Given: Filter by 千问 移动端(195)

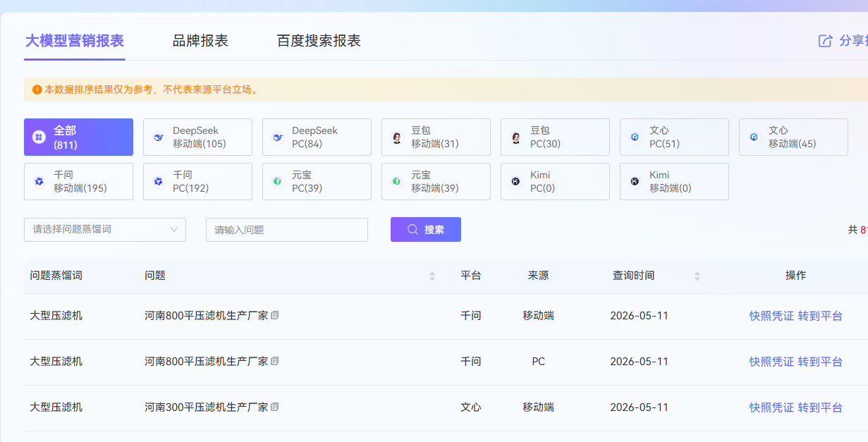Looking at the screenshot, I should coord(78,181).
